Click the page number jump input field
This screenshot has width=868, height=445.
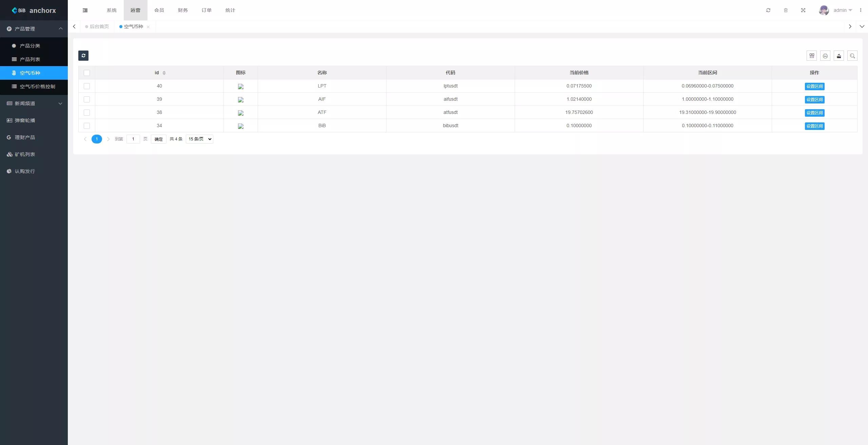(x=133, y=139)
